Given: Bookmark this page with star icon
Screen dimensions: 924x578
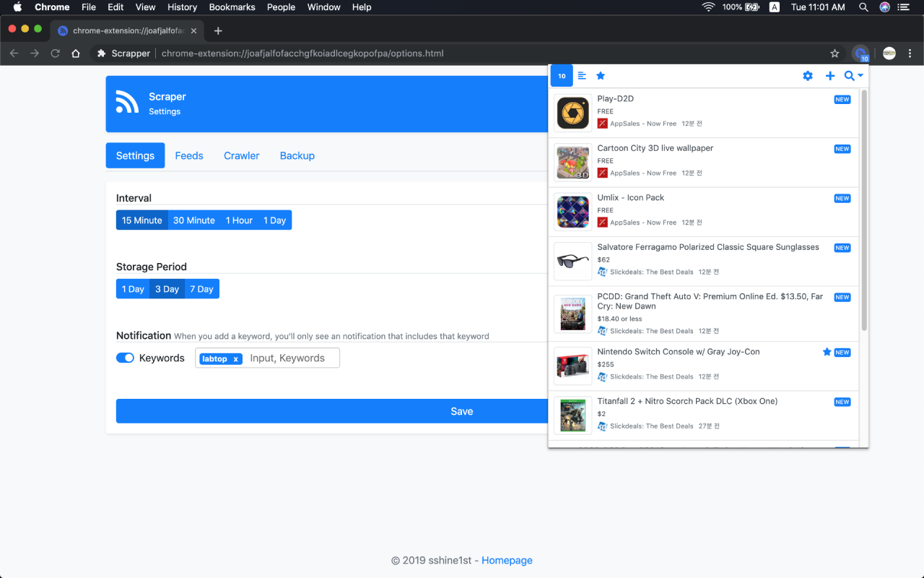Looking at the screenshot, I should (x=834, y=53).
